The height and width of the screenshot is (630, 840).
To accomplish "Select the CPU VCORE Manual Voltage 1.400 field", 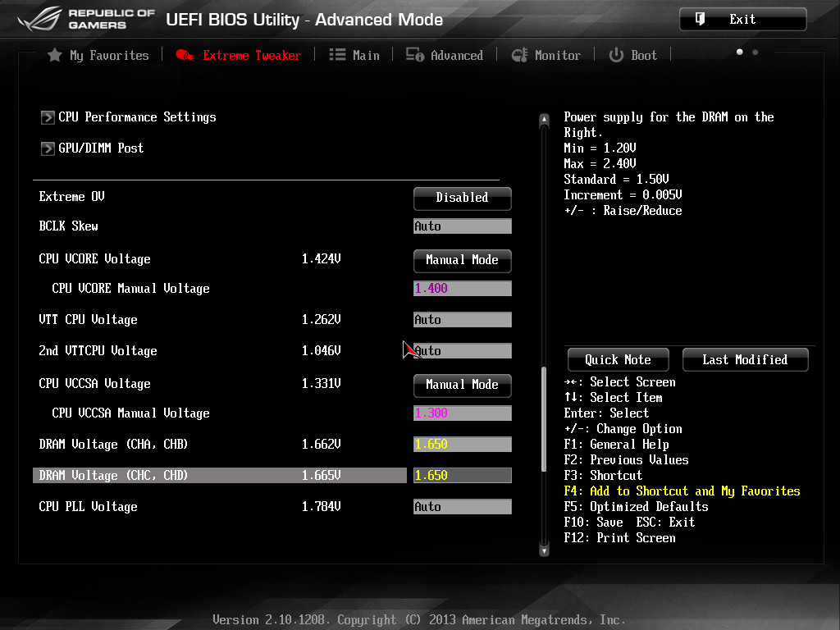I will [x=463, y=288].
